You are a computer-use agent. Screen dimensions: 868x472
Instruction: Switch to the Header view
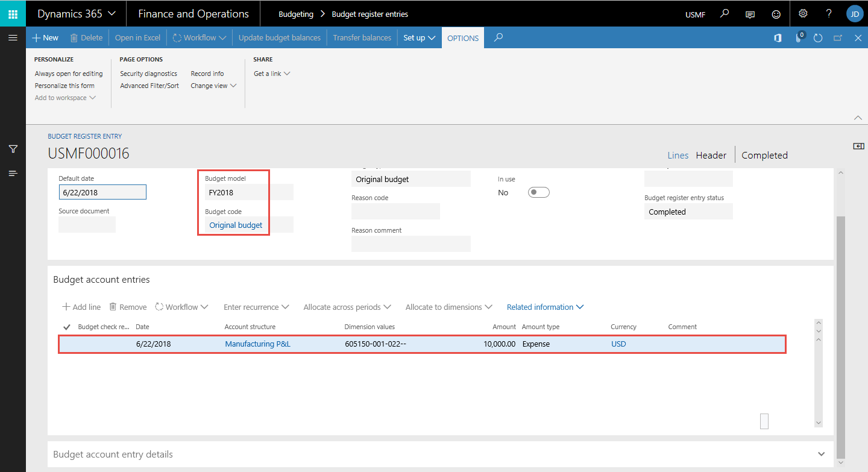pos(711,155)
